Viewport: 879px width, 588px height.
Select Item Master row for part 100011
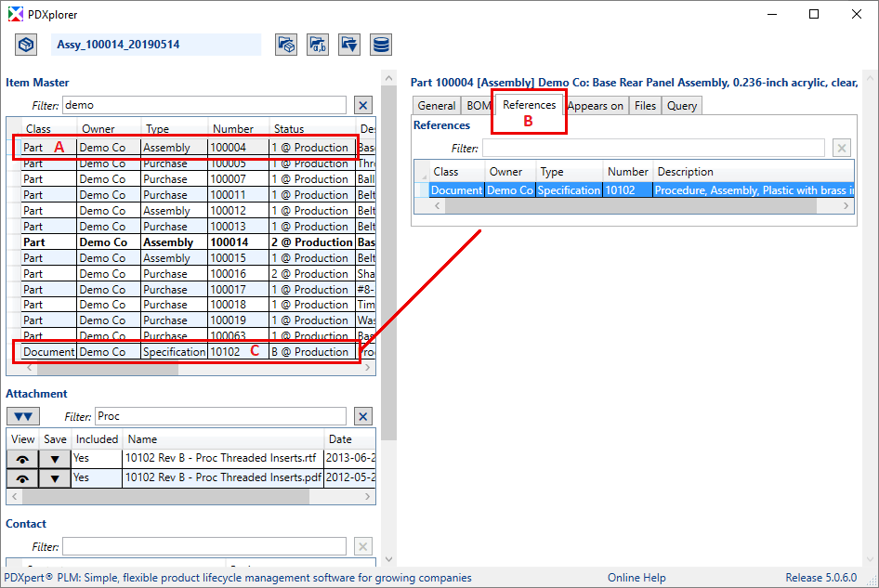click(x=193, y=194)
